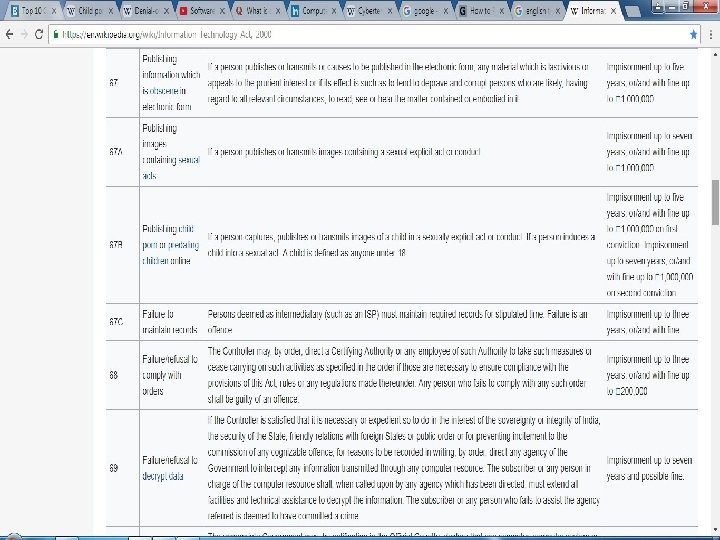Close the 'english t' Google tab
Screen dimensions: 720x540
point(557,11)
